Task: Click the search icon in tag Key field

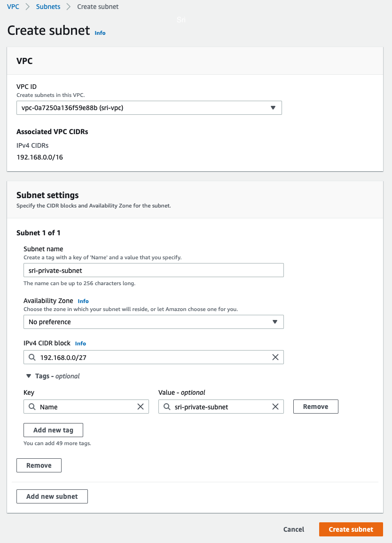Action: pos(32,407)
